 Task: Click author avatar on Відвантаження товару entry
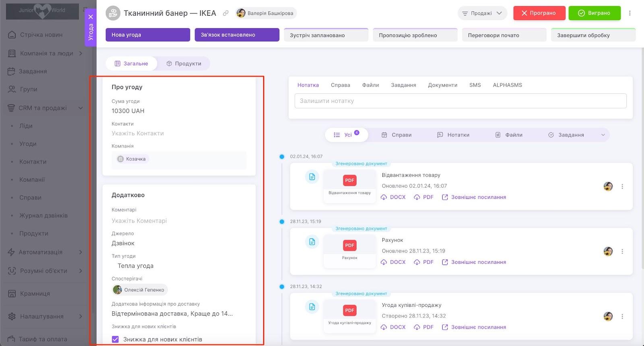pyautogui.click(x=608, y=186)
